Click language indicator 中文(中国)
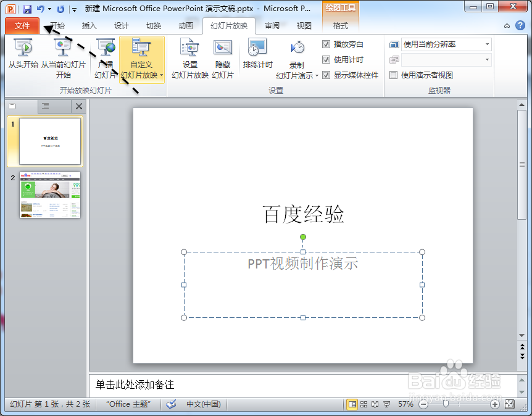Image resolution: width=532 pixels, height=416 pixels. tap(204, 404)
